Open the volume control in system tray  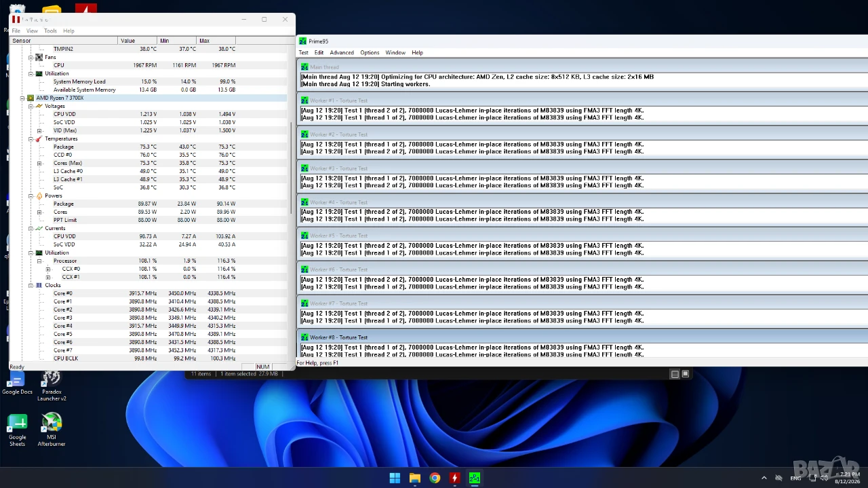(824, 478)
